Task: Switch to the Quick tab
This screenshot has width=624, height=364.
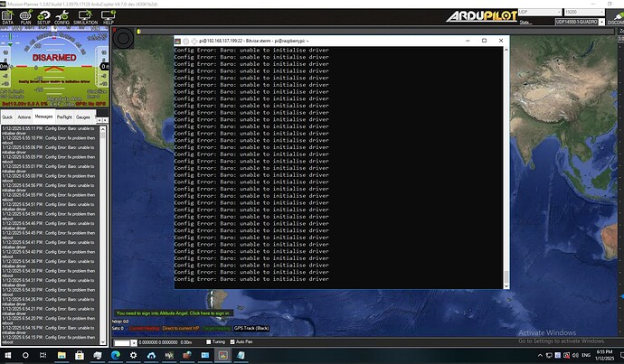Action: coord(7,117)
